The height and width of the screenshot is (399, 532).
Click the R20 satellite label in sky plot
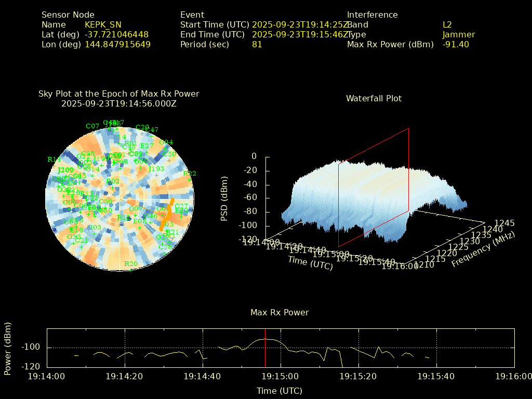click(x=131, y=264)
